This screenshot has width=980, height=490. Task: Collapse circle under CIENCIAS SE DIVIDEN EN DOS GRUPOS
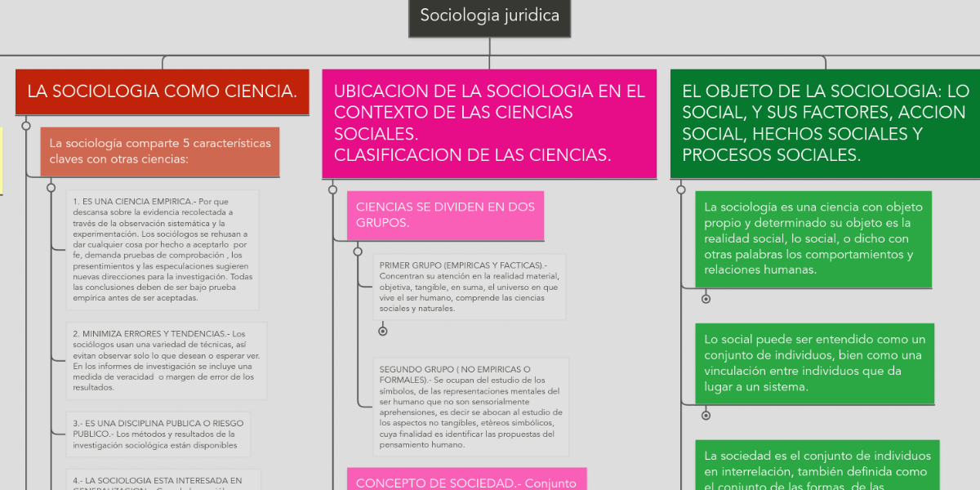(x=358, y=252)
